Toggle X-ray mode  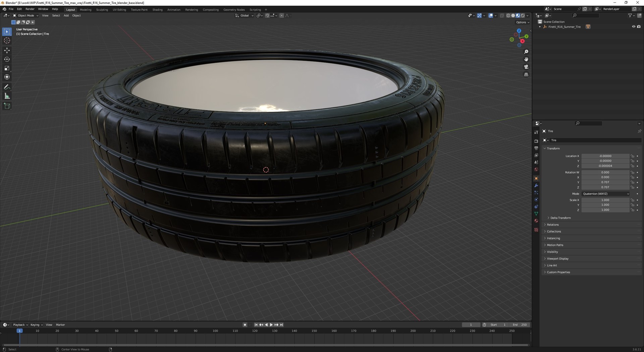502,15
